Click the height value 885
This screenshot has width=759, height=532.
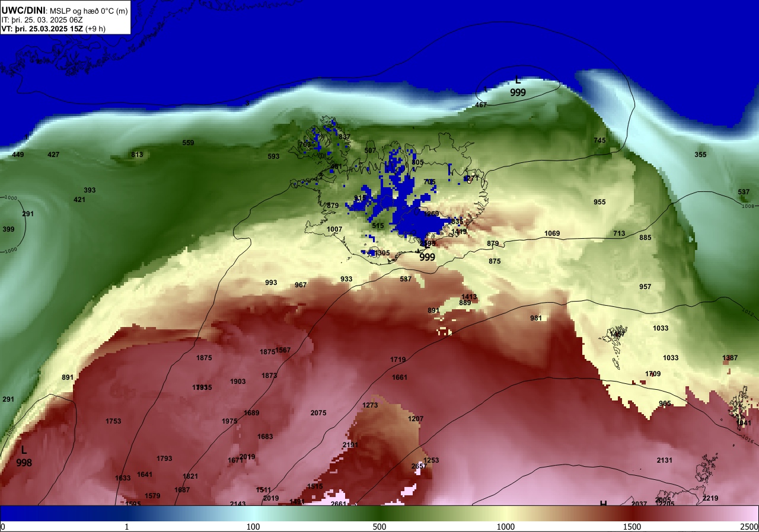[645, 238]
